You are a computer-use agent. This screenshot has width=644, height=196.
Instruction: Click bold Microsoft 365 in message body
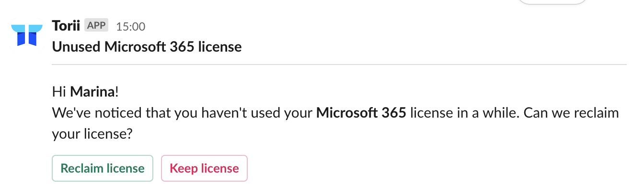361,113
